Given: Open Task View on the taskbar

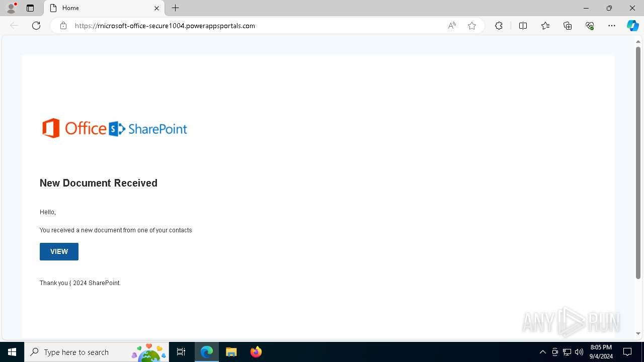Looking at the screenshot, I should [181, 352].
